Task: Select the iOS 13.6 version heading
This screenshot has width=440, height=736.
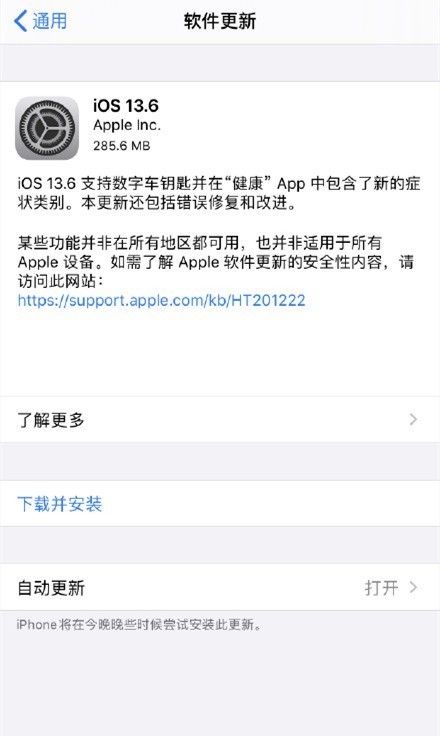Action: 126,106
